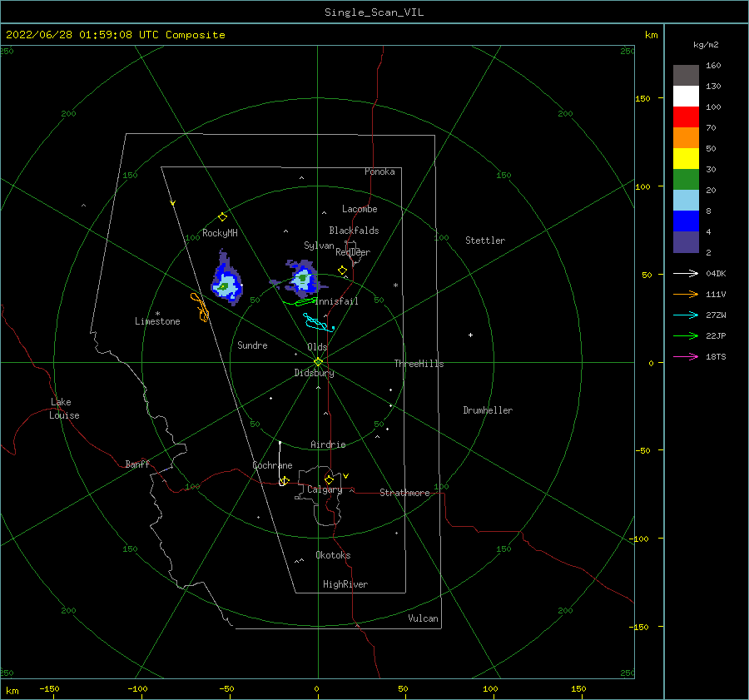Click the yellow diamond marker below RedDeer
This screenshot has width=749, height=700.
[x=342, y=271]
